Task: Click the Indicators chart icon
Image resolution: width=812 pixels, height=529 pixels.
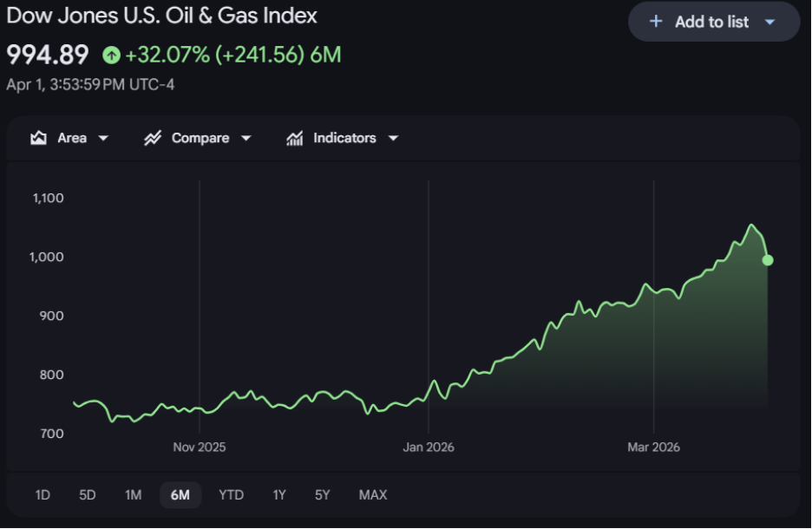Action: [295, 138]
